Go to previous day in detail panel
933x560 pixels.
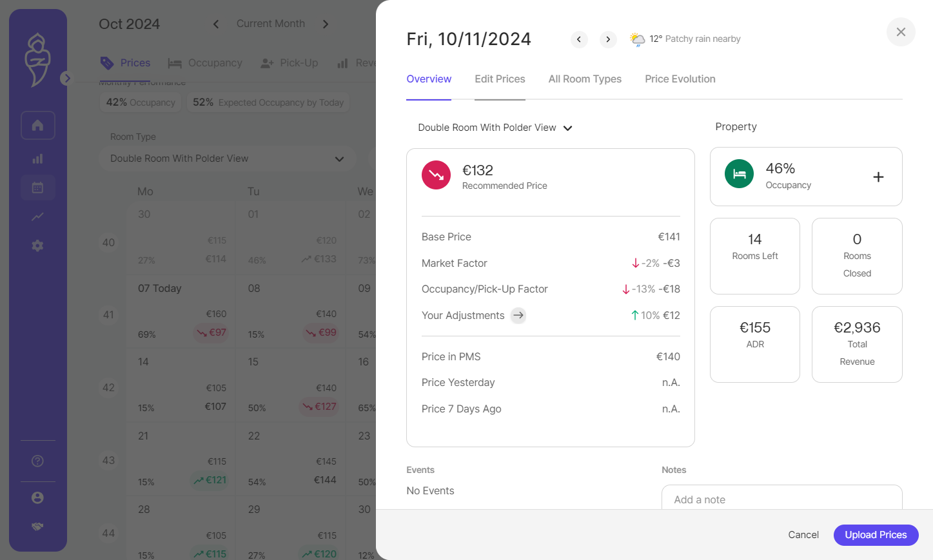point(579,39)
